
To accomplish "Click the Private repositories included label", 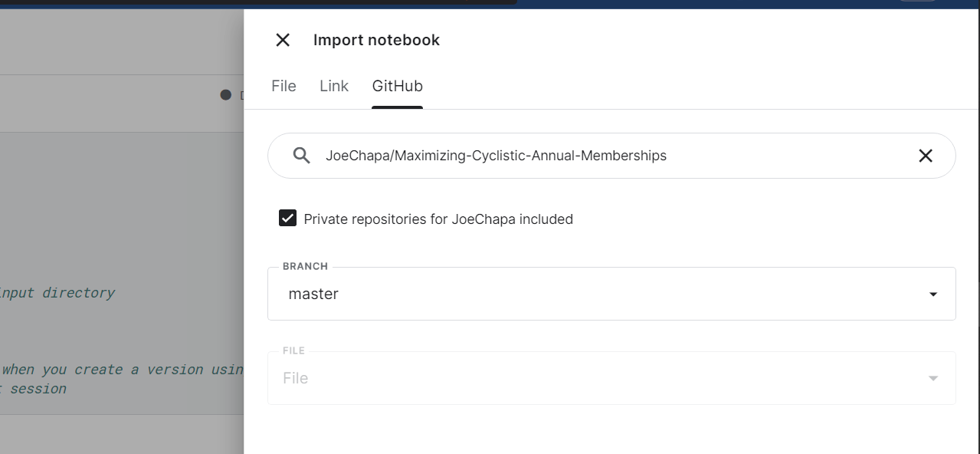I will pos(438,219).
